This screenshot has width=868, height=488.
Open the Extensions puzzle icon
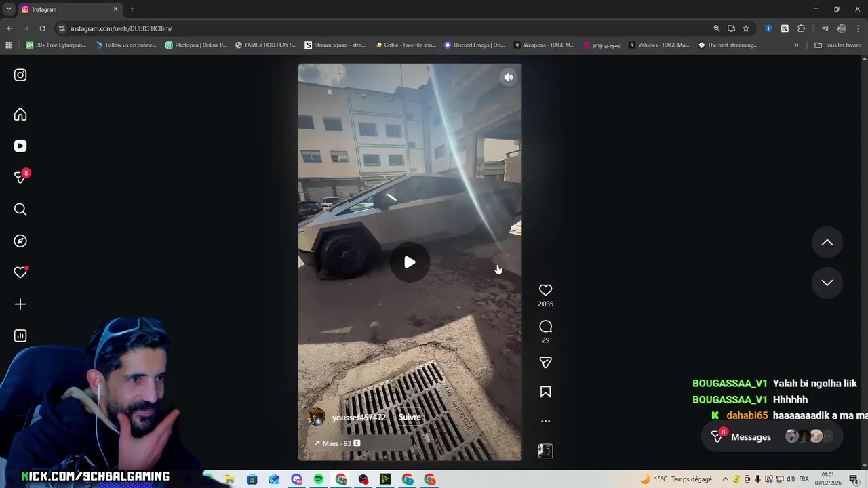pyautogui.click(x=802, y=28)
